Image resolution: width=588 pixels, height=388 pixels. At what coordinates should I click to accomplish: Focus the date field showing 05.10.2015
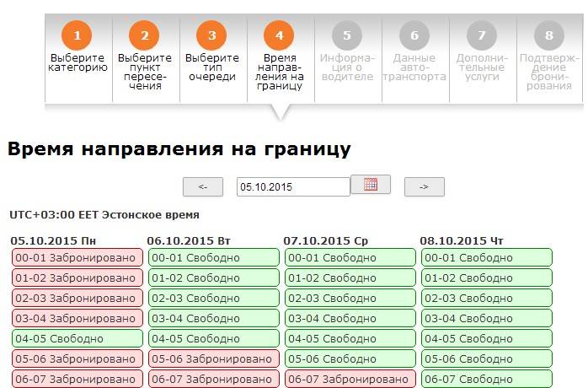[293, 186]
